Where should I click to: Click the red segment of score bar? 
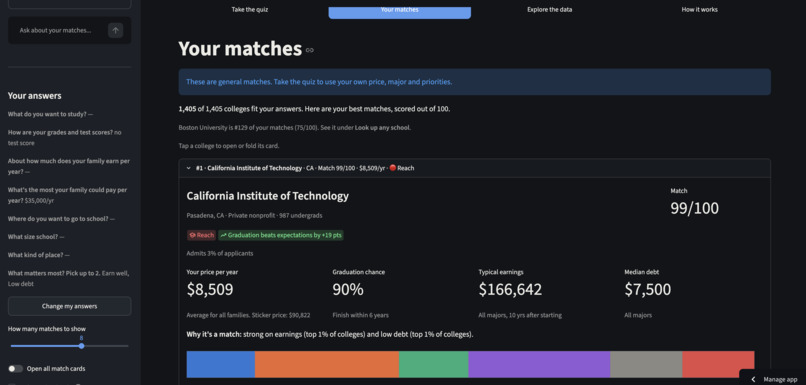click(718, 364)
